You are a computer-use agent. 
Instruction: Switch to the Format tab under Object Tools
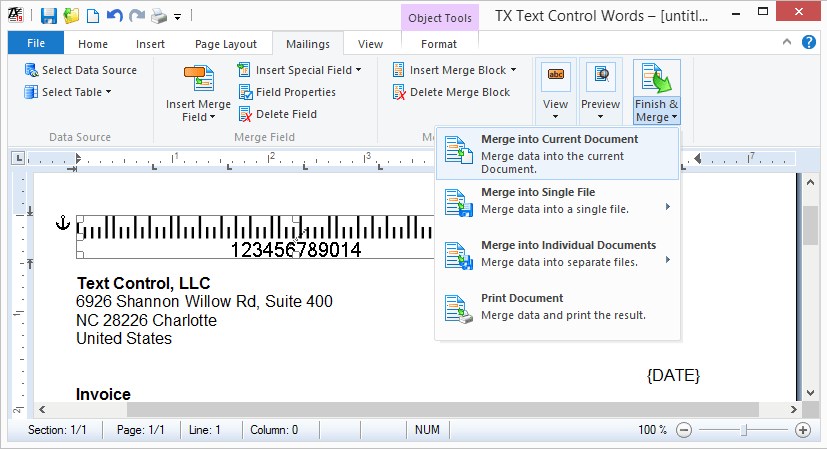coord(439,44)
